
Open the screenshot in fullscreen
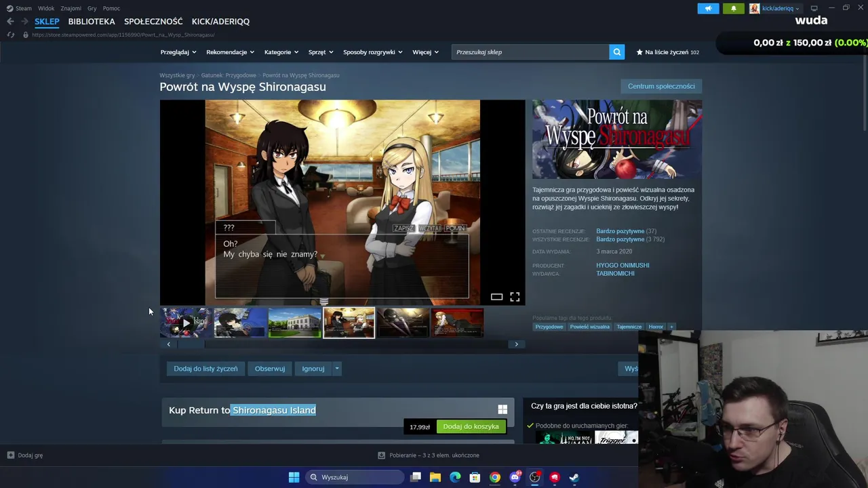point(515,297)
